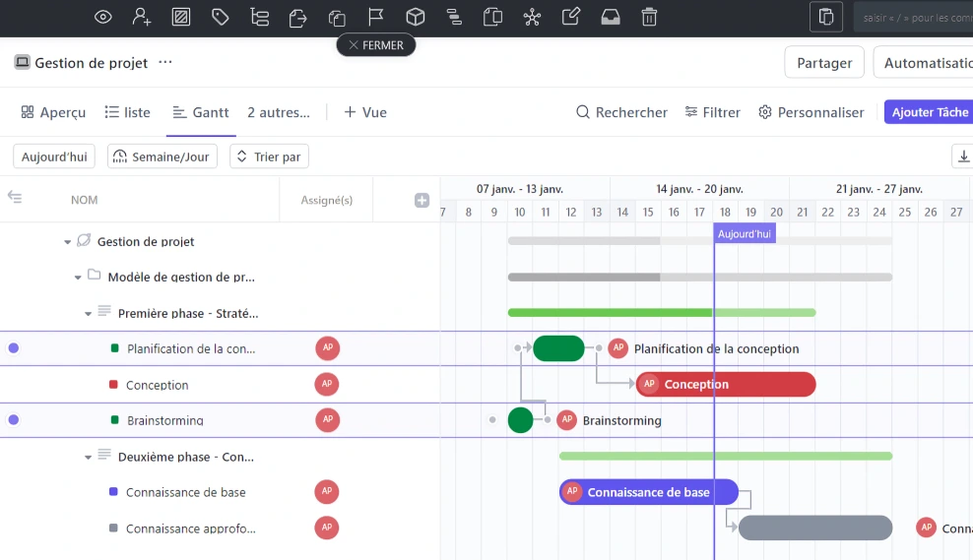Close the bulk toolbar with FERMER
Image resolution: width=973 pixels, height=560 pixels.
pos(376,45)
